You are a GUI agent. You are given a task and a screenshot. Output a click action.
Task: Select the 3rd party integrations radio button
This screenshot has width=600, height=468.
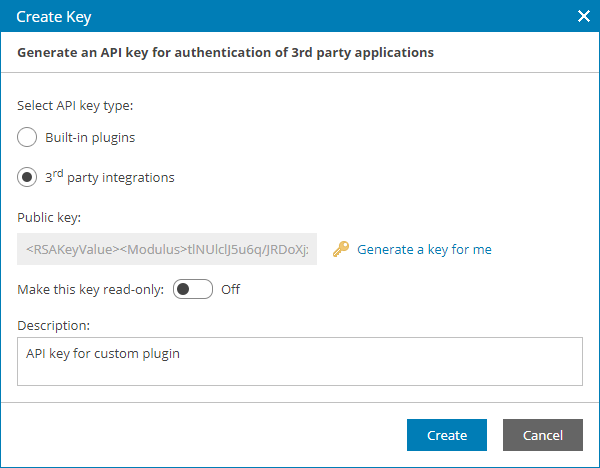(x=28, y=177)
